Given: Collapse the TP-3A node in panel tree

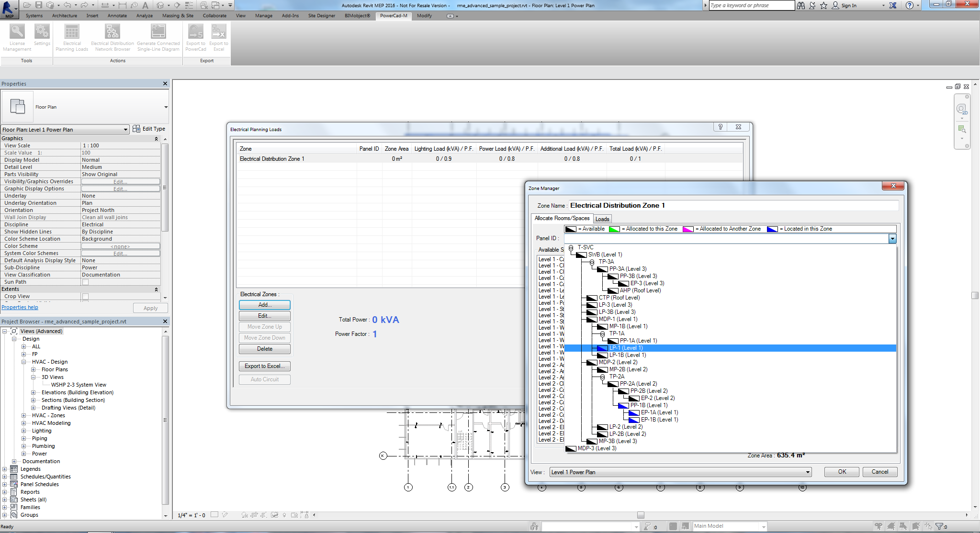Looking at the screenshot, I should click(592, 262).
